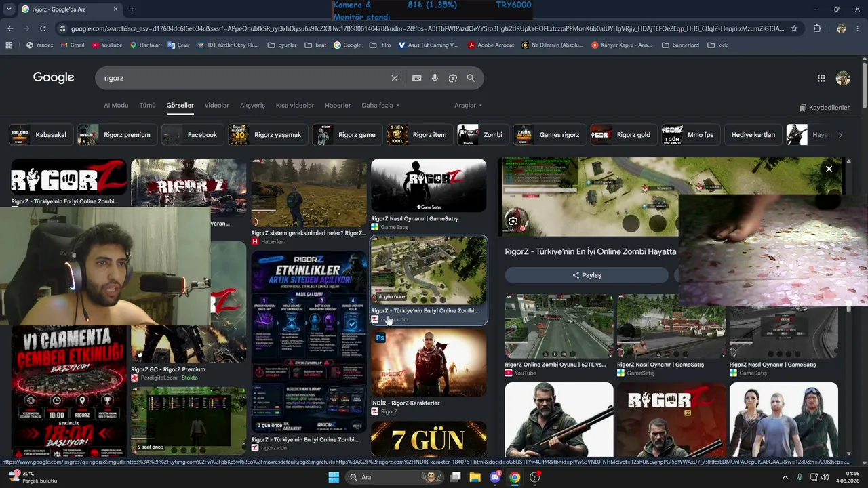Open a new browser tab
This screenshot has height=488, width=868.
tap(132, 9)
